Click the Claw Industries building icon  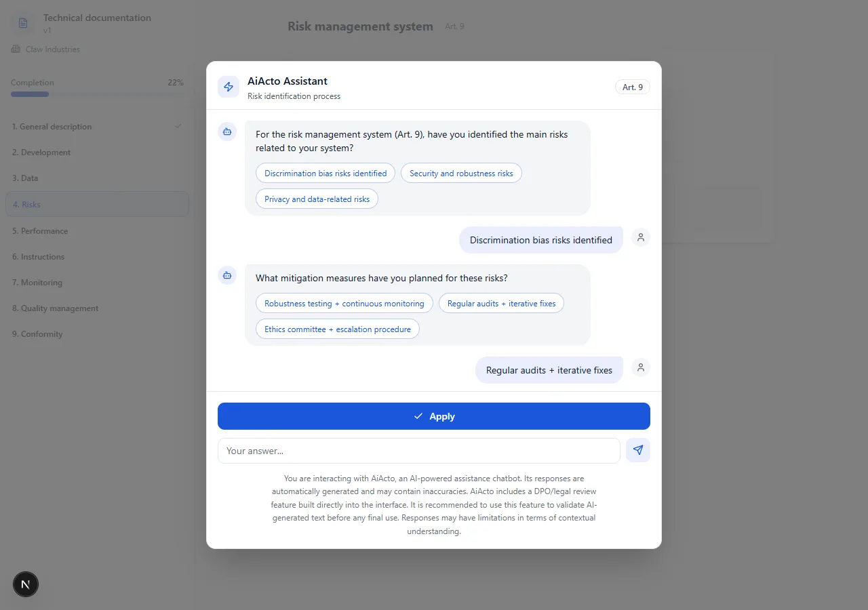16,49
